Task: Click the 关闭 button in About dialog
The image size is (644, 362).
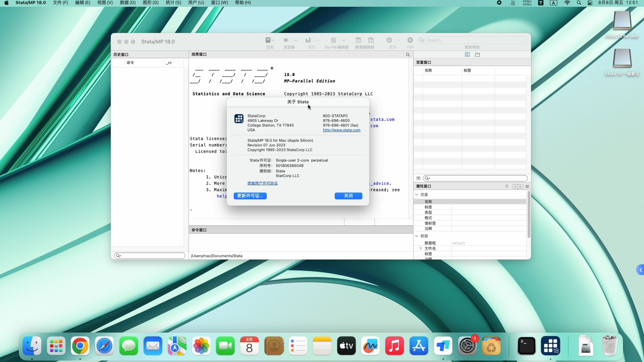Action: (x=348, y=196)
